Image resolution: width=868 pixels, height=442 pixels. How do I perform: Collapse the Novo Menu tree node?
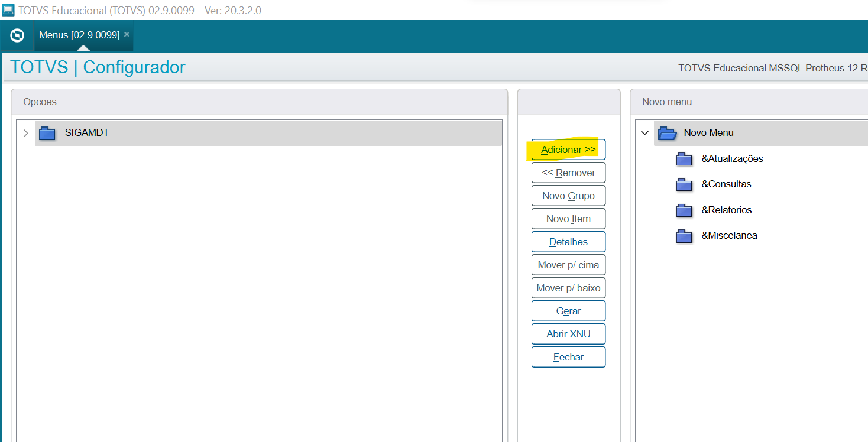(x=645, y=133)
